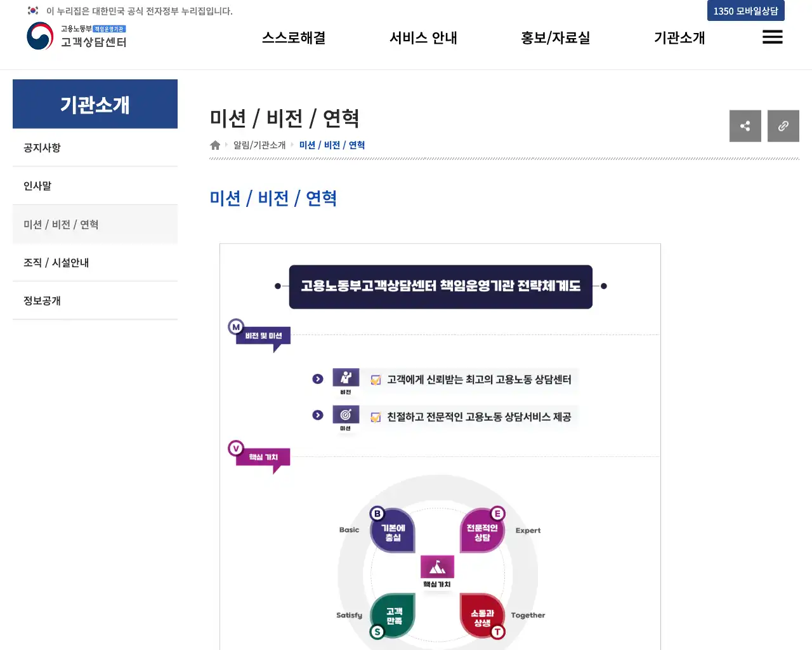Click the 비전 icon in diagram
The width and height of the screenshot is (812, 650).
pos(346,378)
